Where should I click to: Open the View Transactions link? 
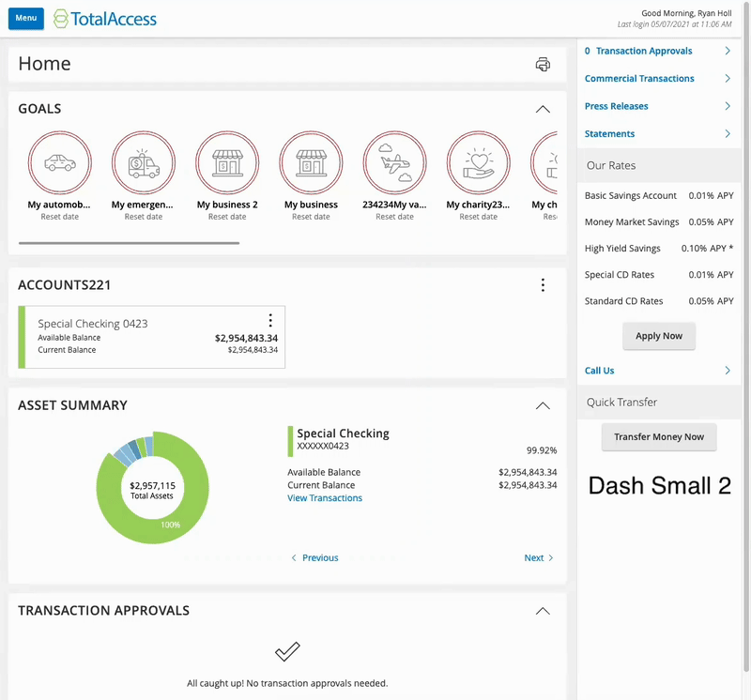325,498
